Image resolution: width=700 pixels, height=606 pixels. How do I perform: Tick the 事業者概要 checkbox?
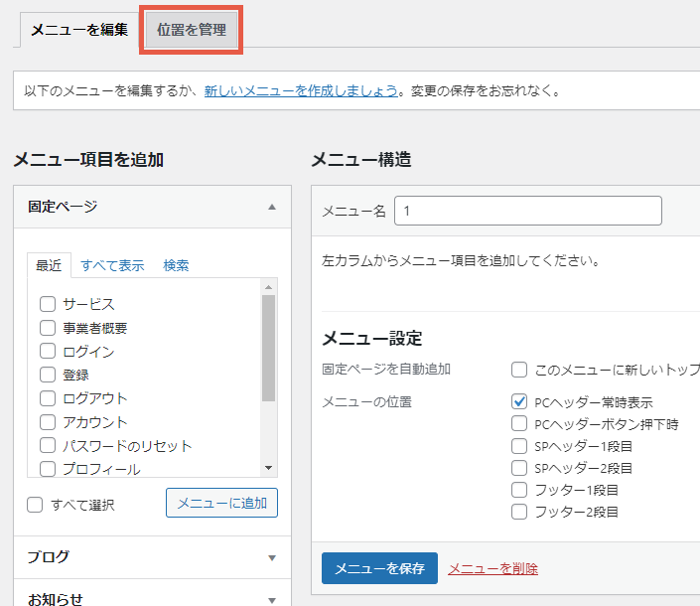tap(48, 328)
